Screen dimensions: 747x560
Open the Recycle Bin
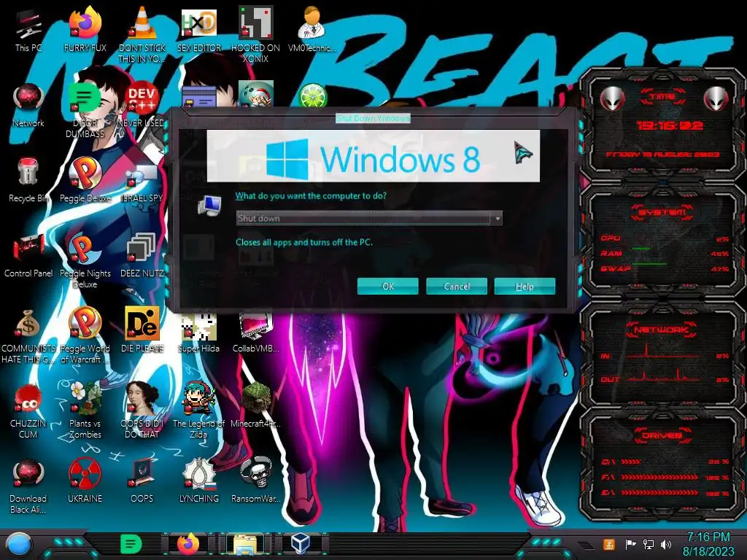28,180
